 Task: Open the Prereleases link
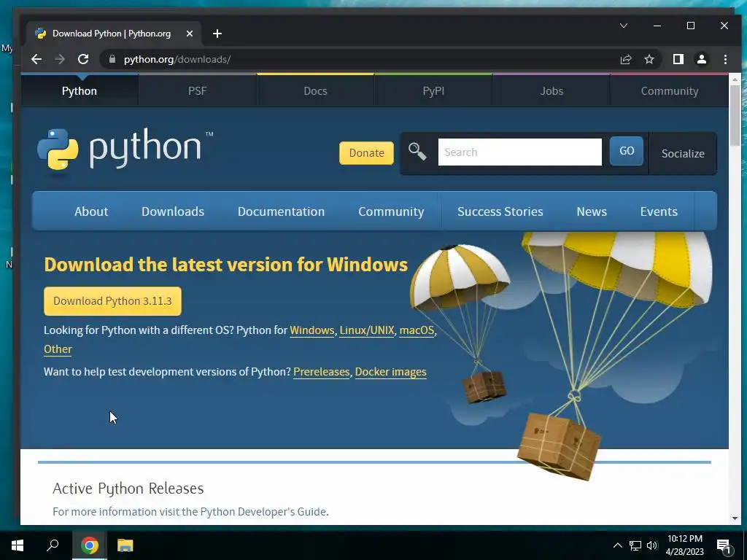(322, 372)
